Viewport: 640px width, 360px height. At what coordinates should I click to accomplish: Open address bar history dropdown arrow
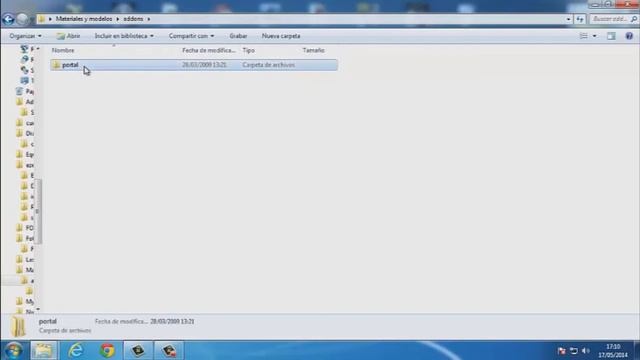(568, 19)
